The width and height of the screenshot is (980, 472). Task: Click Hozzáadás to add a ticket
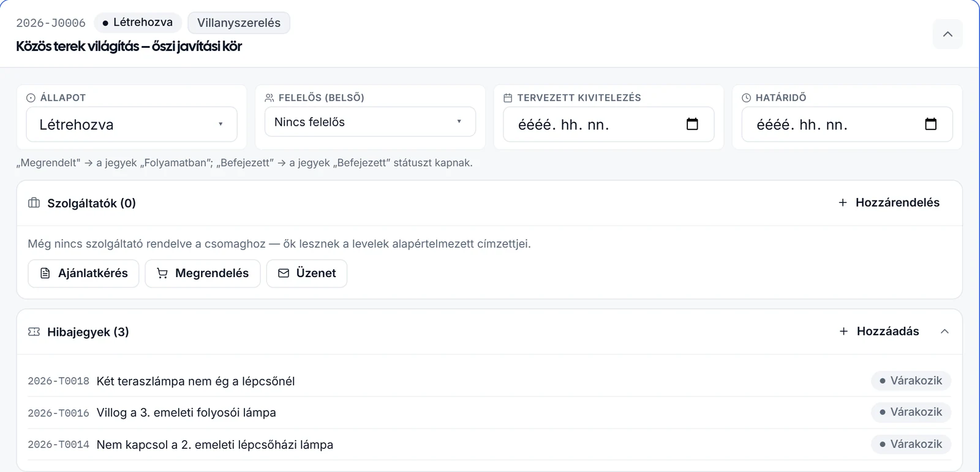point(879,332)
